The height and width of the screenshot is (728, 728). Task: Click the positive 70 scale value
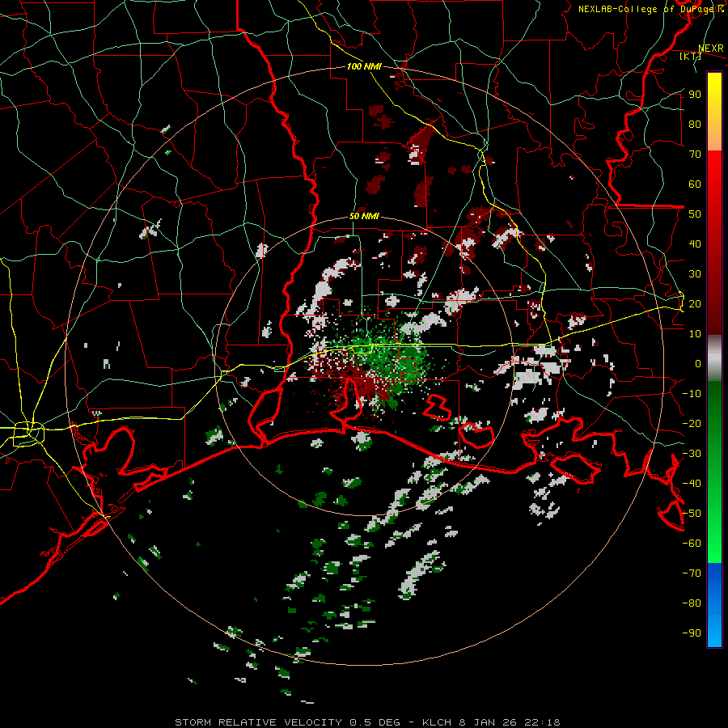(695, 154)
